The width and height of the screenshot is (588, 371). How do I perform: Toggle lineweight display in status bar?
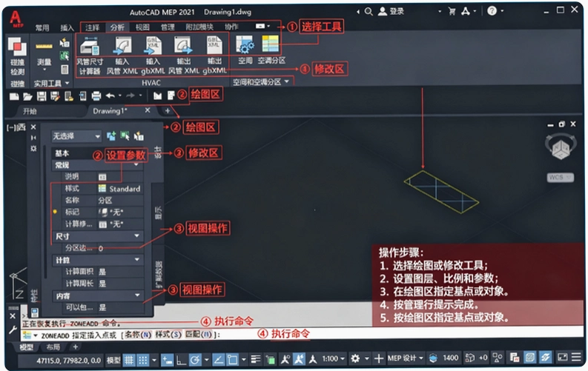[256, 359]
